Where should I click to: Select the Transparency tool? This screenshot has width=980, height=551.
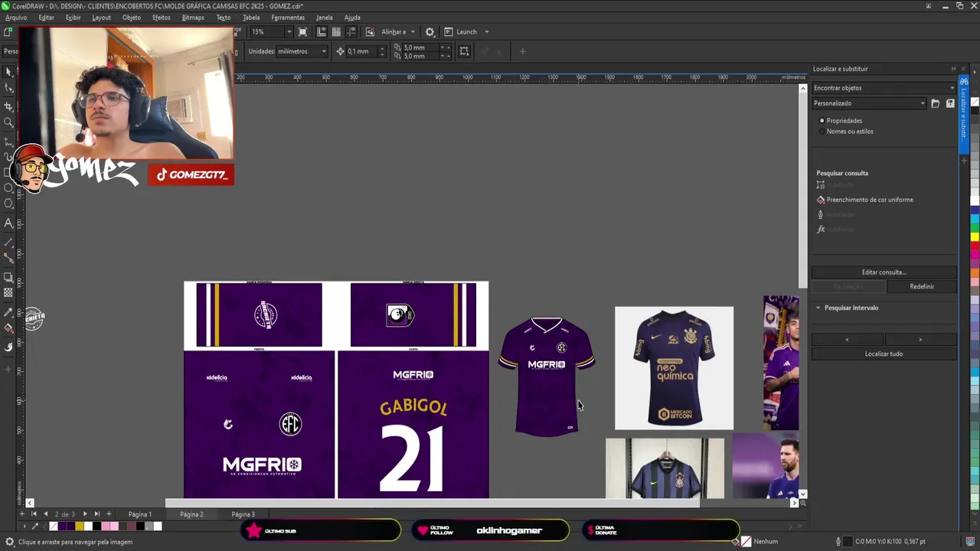click(8, 292)
